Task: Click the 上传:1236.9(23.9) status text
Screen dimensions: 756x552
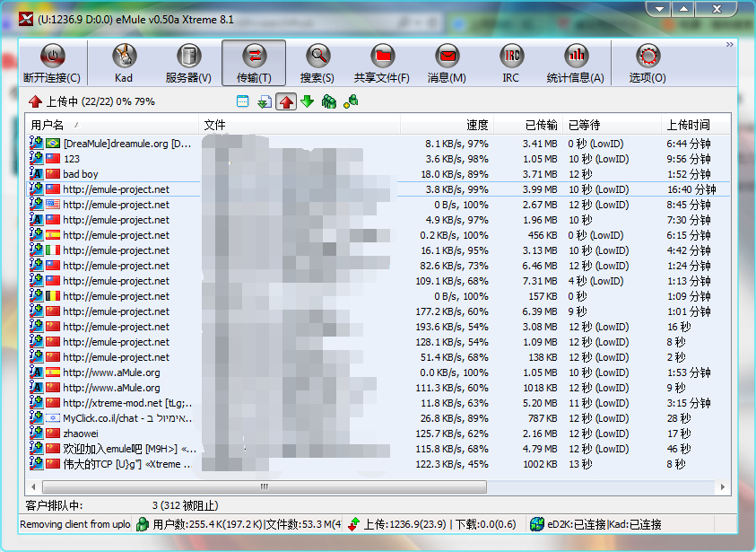Action: pos(404,524)
